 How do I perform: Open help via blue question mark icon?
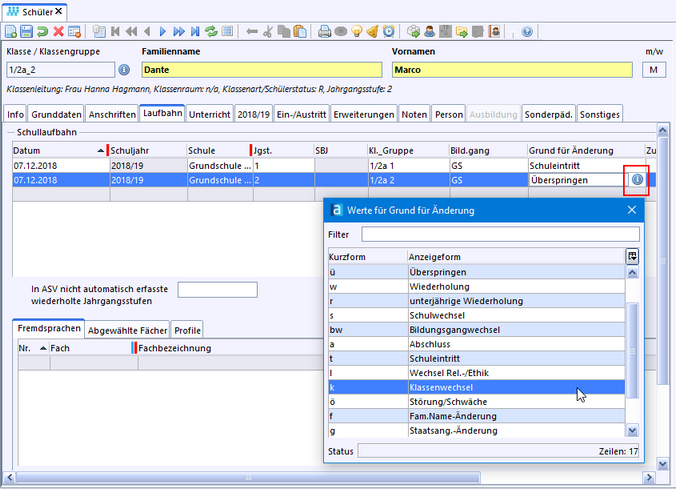(527, 32)
